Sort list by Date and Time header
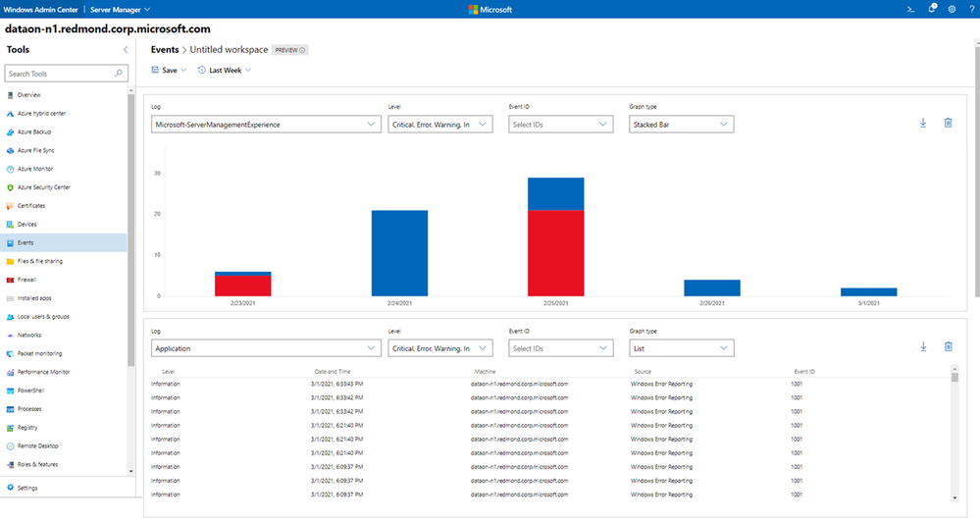This screenshot has width=980, height=522. click(333, 371)
